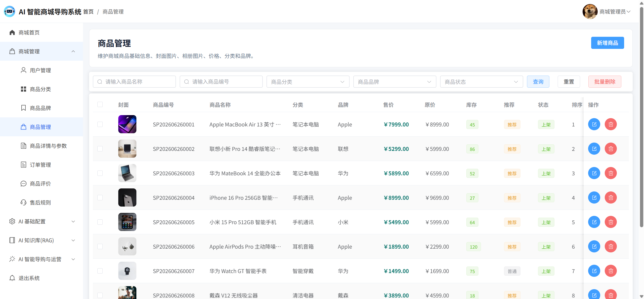Click the edit icon for SP202606260001
The width and height of the screenshot is (644, 299).
(594, 124)
